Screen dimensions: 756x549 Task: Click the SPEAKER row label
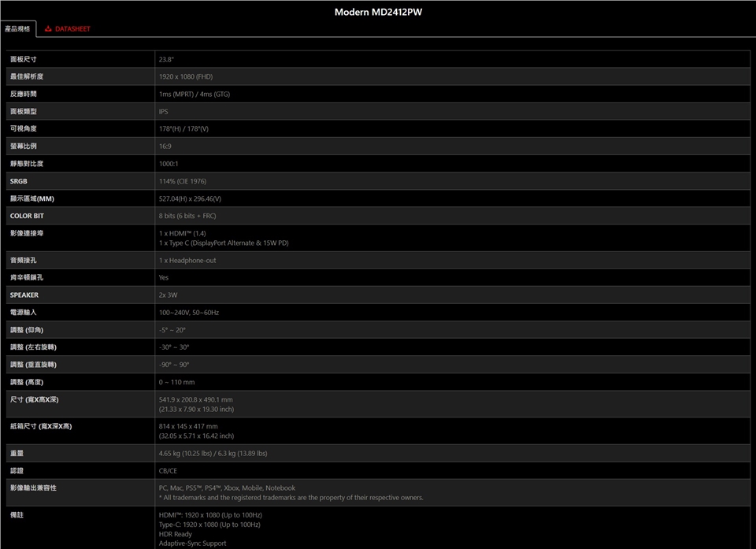tap(24, 295)
